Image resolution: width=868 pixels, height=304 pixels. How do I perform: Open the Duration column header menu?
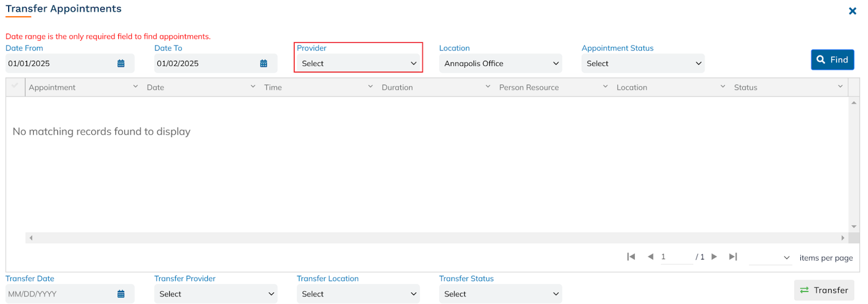tap(488, 87)
